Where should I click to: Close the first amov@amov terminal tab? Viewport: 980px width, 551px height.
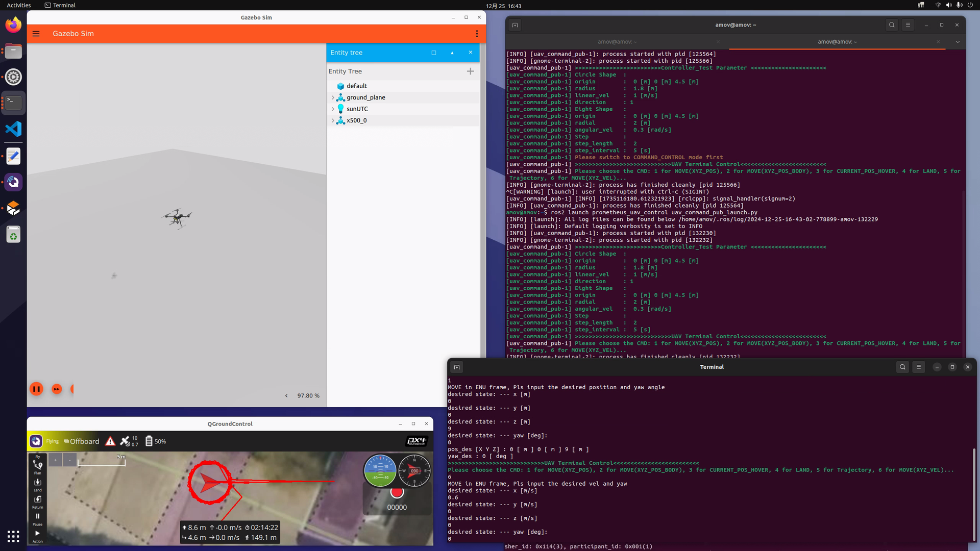tap(718, 42)
